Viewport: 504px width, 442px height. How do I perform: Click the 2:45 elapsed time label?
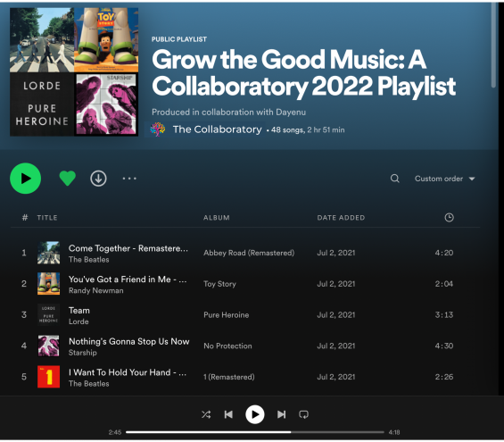(115, 432)
